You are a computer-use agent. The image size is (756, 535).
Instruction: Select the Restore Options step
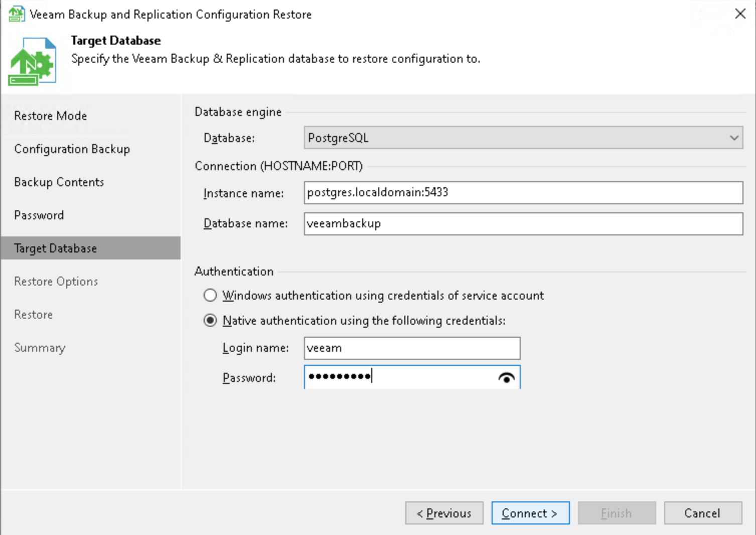click(x=56, y=282)
